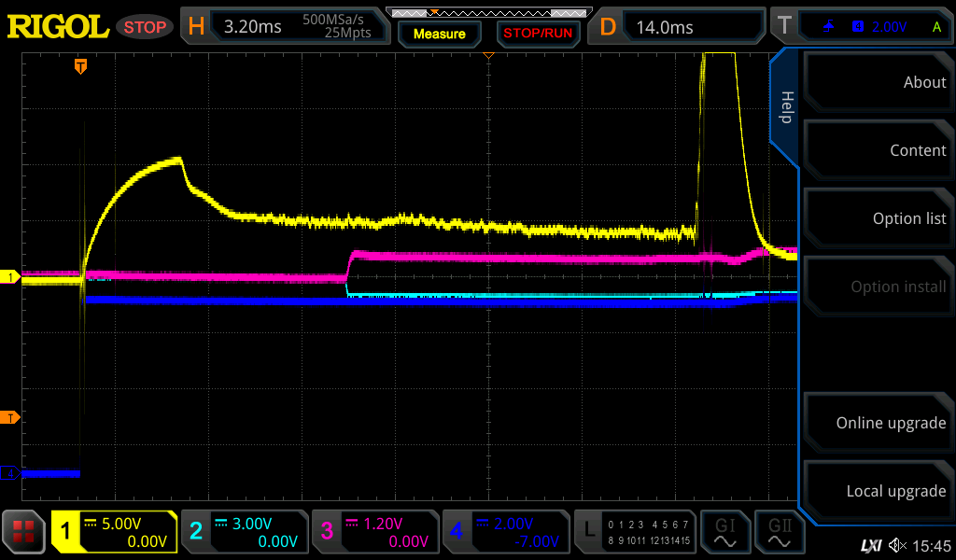Click the orange trigger position marker
Screen dimensions: 956x560
(x=81, y=65)
